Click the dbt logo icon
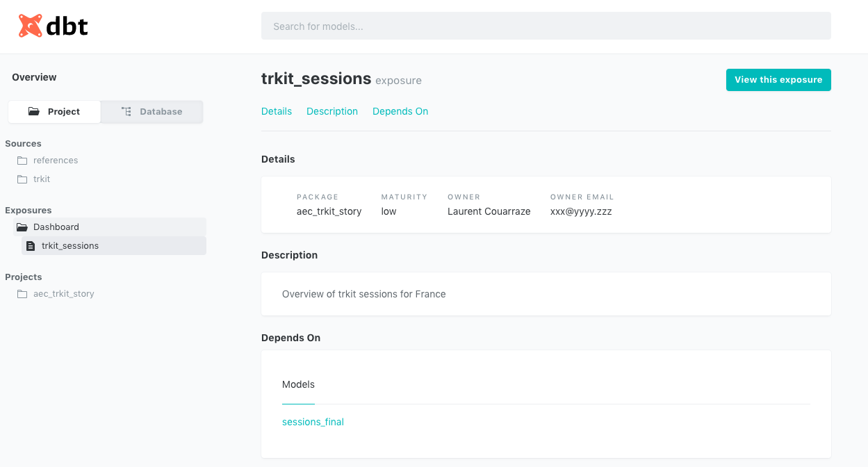The image size is (868, 467). pyautogui.click(x=31, y=26)
